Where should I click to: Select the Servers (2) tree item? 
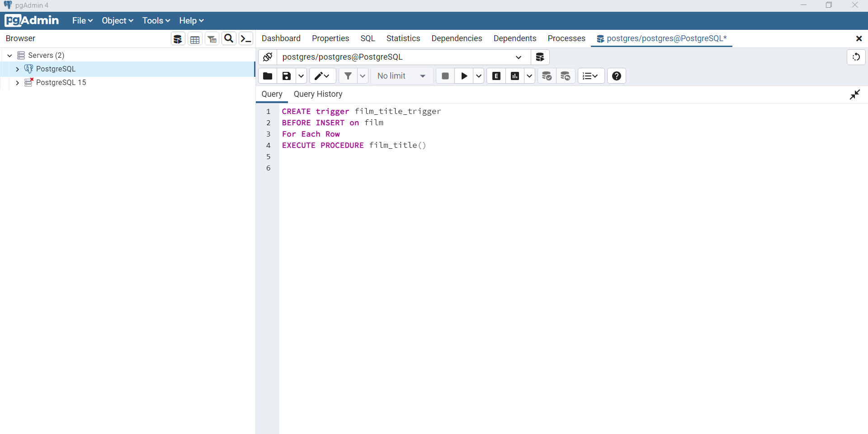pos(46,56)
